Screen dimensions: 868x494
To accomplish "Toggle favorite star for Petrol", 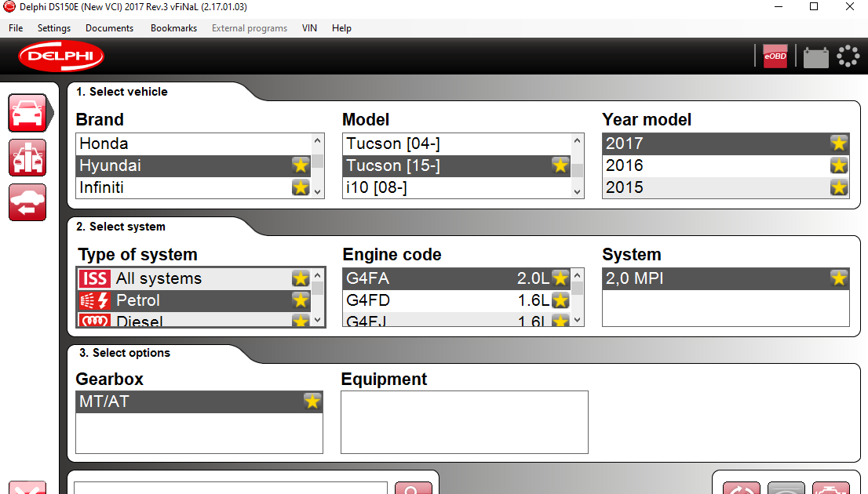I will 301,300.
